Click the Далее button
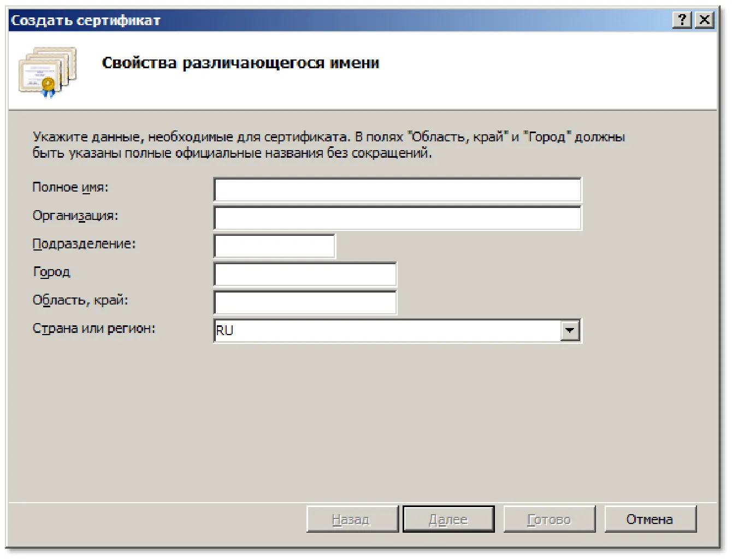The width and height of the screenshot is (732, 560). point(448,519)
